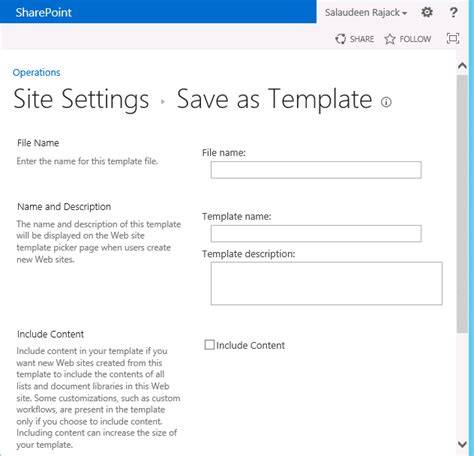Click the Site Settings breadcrumb title
This screenshot has height=456, width=474.
tap(81, 99)
